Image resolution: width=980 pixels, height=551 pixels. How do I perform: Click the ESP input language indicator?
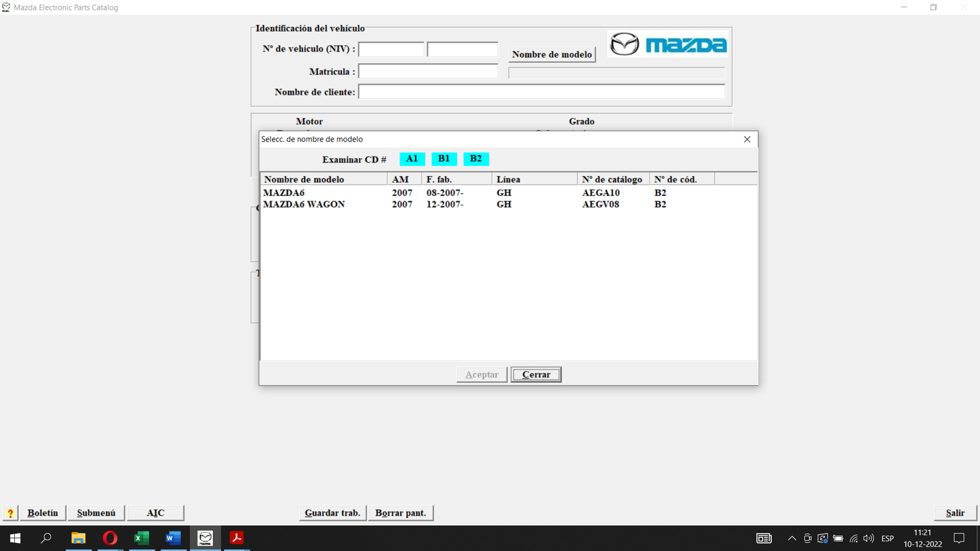887,539
